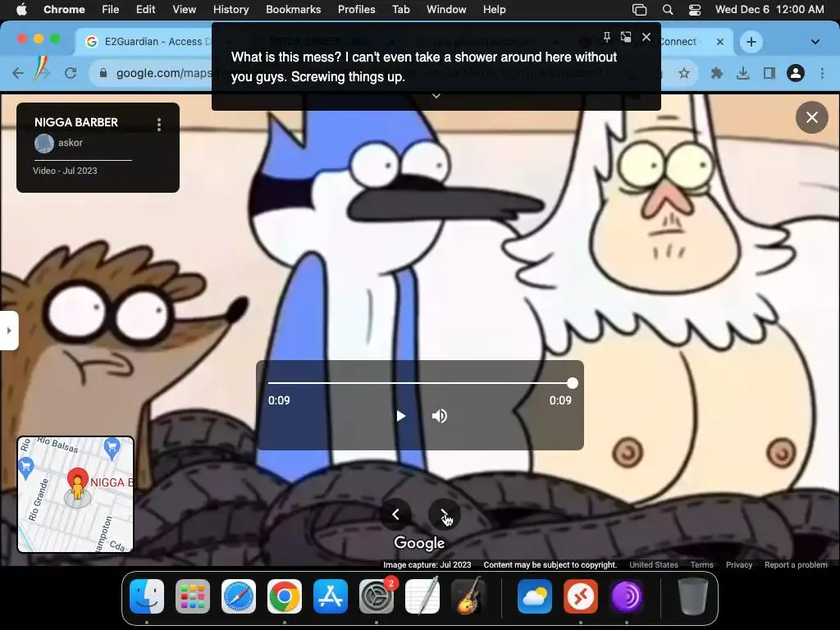
Task: Seek using the video progress slider
Action: tap(420, 383)
